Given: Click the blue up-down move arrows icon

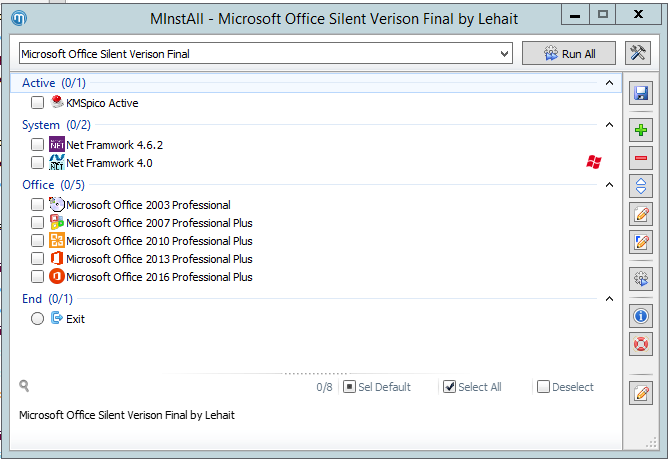Looking at the screenshot, I should [x=641, y=186].
